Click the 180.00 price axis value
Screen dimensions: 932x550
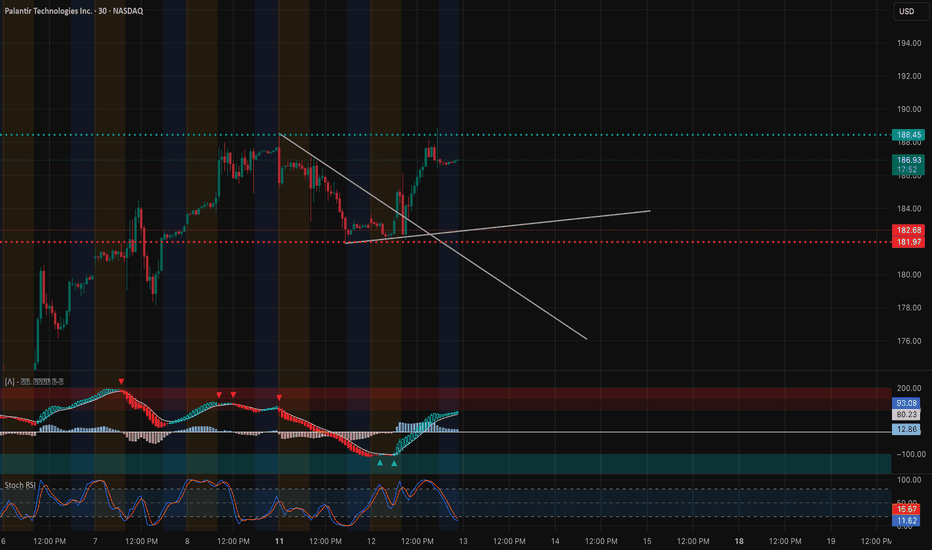pyautogui.click(x=909, y=275)
